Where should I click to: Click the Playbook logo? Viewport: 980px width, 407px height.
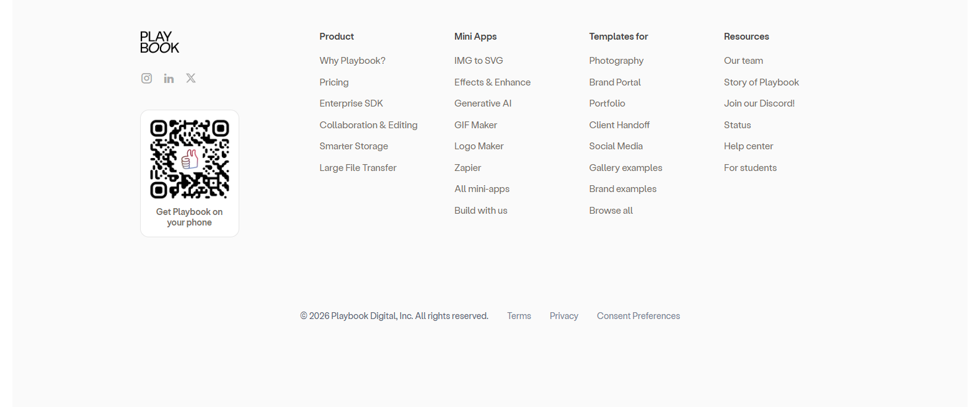click(x=159, y=42)
